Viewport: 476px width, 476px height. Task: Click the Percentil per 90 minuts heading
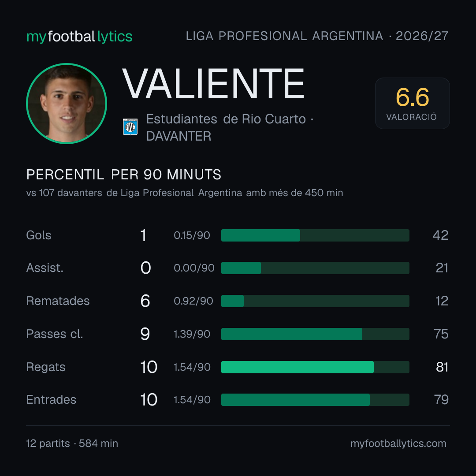(124, 175)
